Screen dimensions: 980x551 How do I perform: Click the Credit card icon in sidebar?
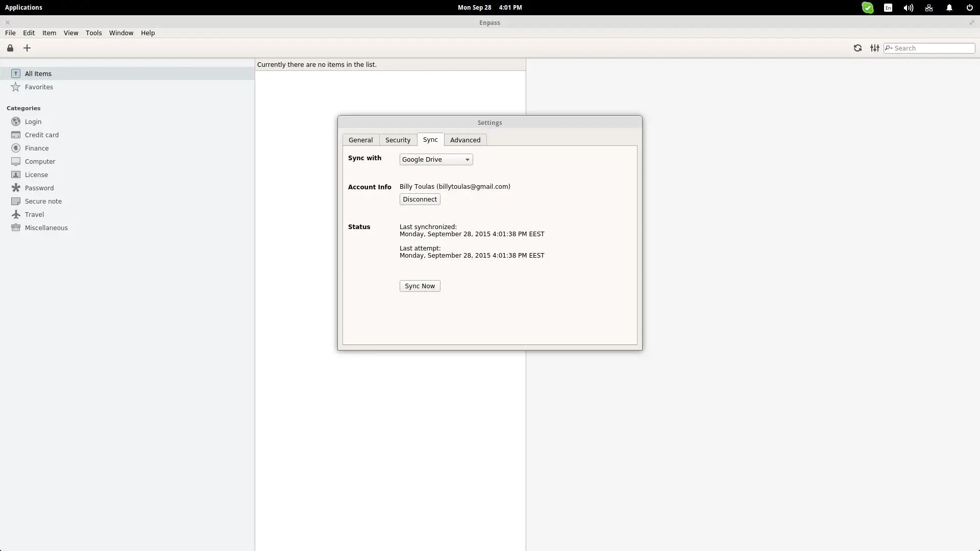point(16,135)
